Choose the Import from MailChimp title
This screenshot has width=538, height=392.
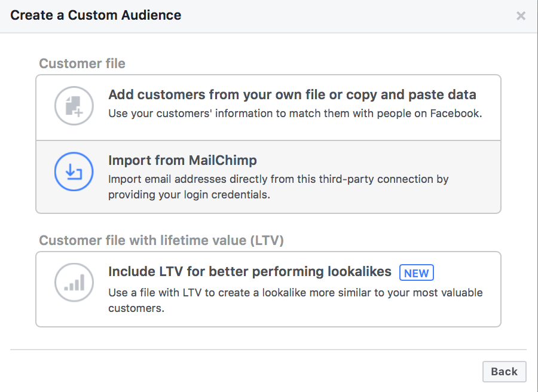(182, 160)
